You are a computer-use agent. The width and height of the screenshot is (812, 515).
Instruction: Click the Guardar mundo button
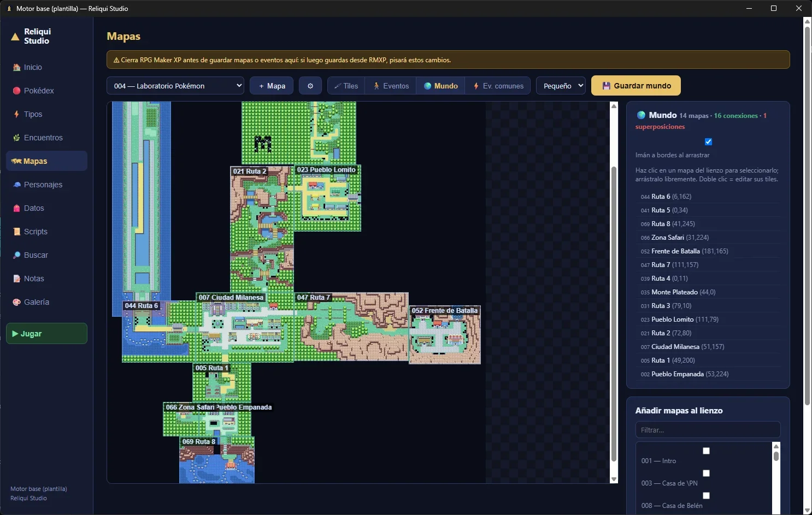[x=636, y=86]
